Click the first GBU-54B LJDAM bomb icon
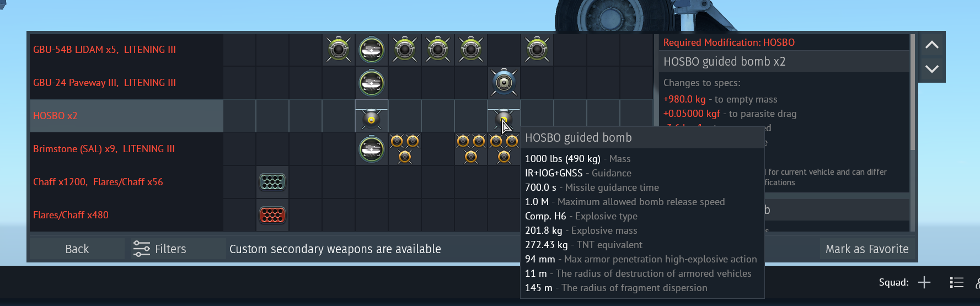 coord(339,50)
